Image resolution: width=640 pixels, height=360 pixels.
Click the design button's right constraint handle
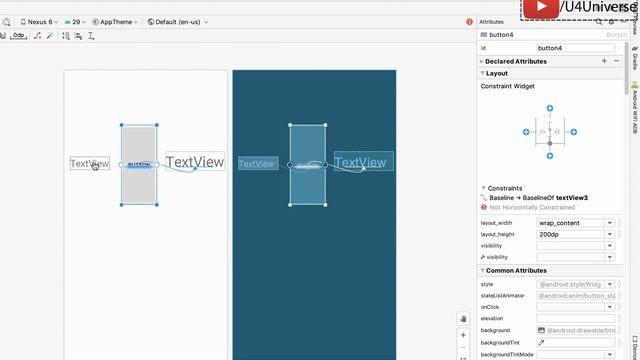[x=157, y=165]
